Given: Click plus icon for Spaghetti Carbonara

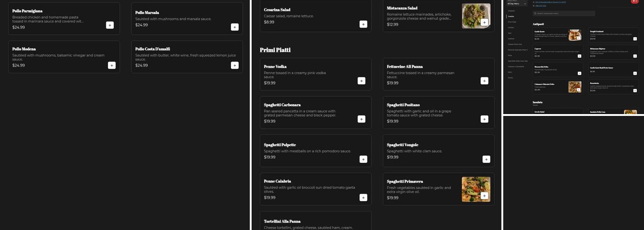Looking at the screenshot, I should point(362,119).
